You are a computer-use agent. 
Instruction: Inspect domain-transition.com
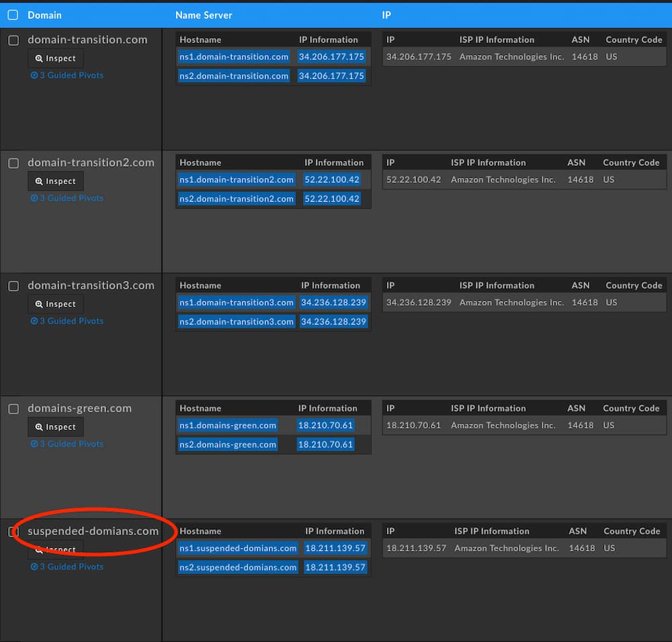56,58
